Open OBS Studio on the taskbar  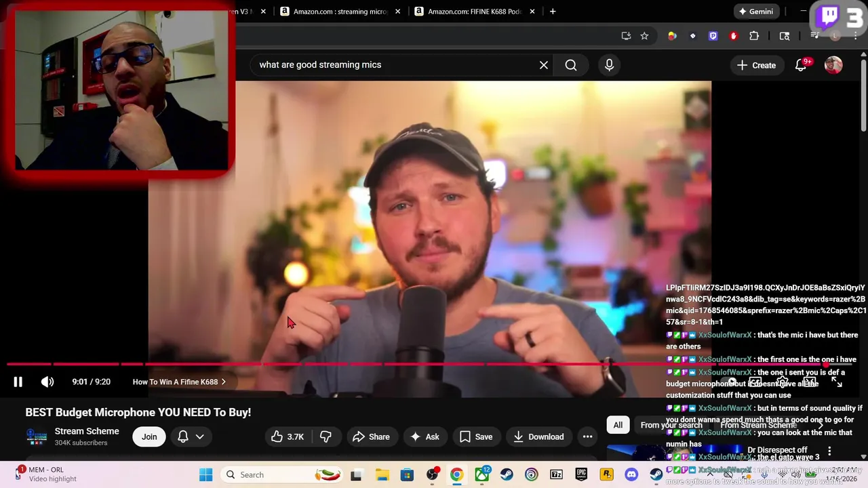(x=432, y=474)
